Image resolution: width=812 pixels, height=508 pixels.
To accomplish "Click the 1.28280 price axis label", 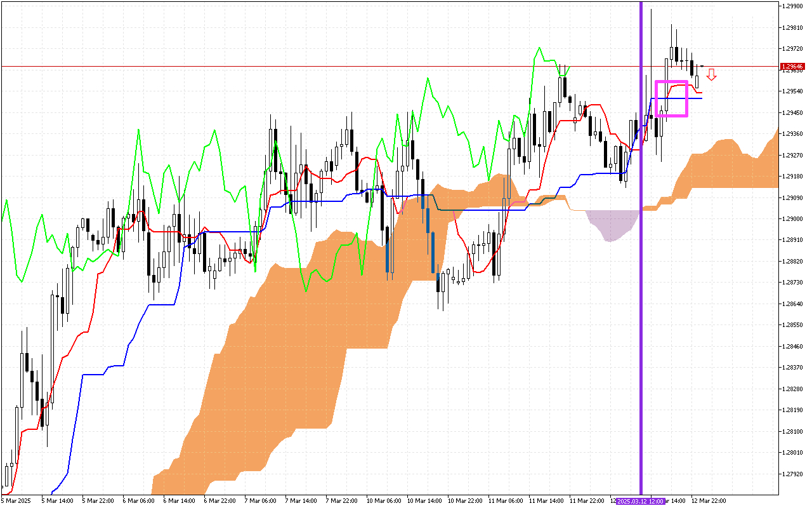I will [x=793, y=389].
